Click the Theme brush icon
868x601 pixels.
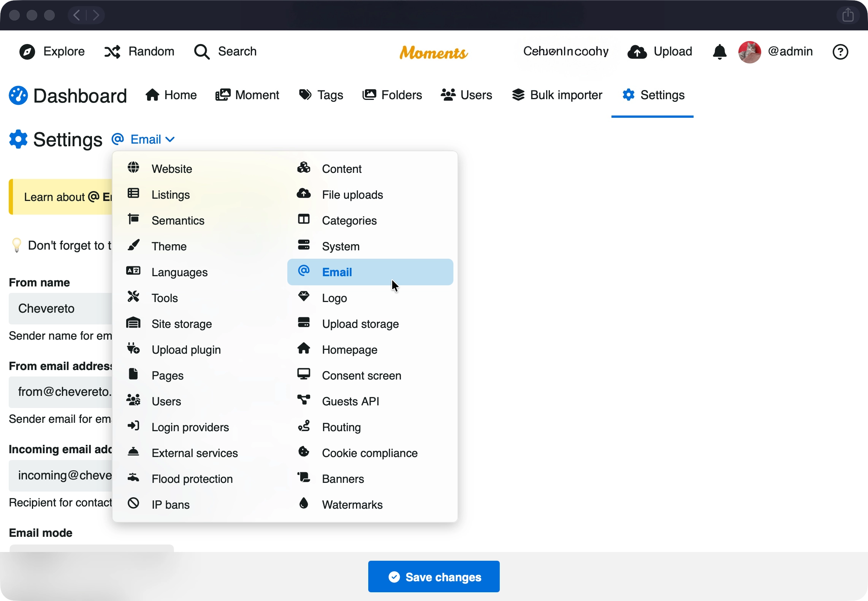[133, 245]
